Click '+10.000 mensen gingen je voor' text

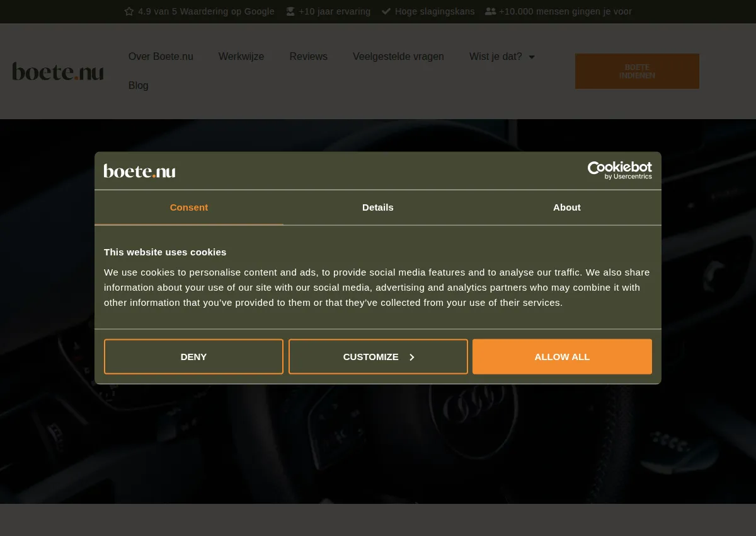565,11
